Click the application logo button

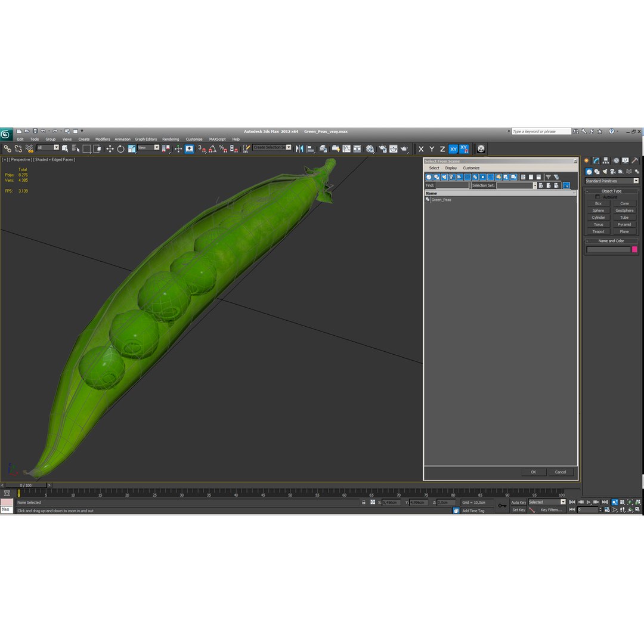tap(6, 134)
